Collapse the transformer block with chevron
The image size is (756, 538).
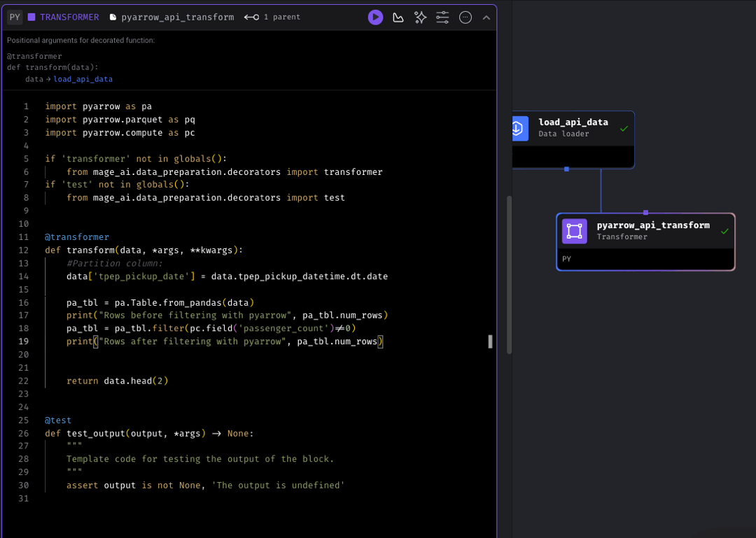[486, 17]
